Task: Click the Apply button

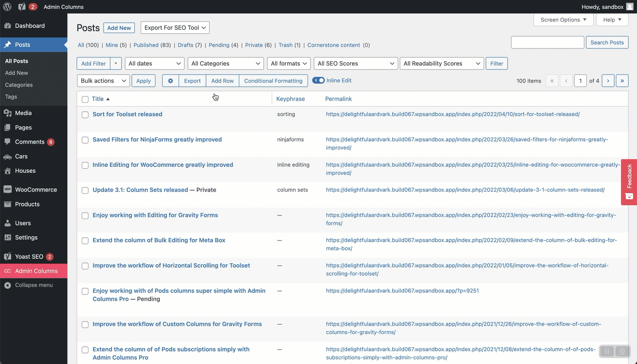Action: pos(143,81)
